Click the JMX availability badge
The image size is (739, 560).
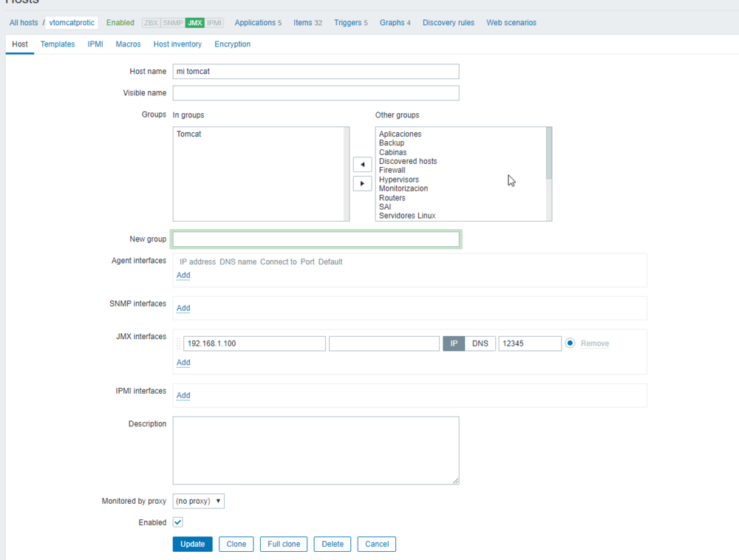(195, 23)
